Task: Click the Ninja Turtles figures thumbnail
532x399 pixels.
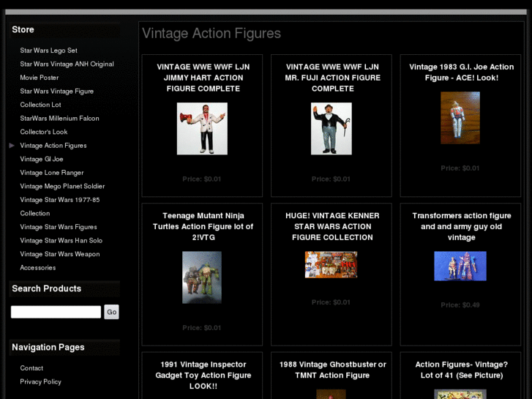Action: [202, 277]
